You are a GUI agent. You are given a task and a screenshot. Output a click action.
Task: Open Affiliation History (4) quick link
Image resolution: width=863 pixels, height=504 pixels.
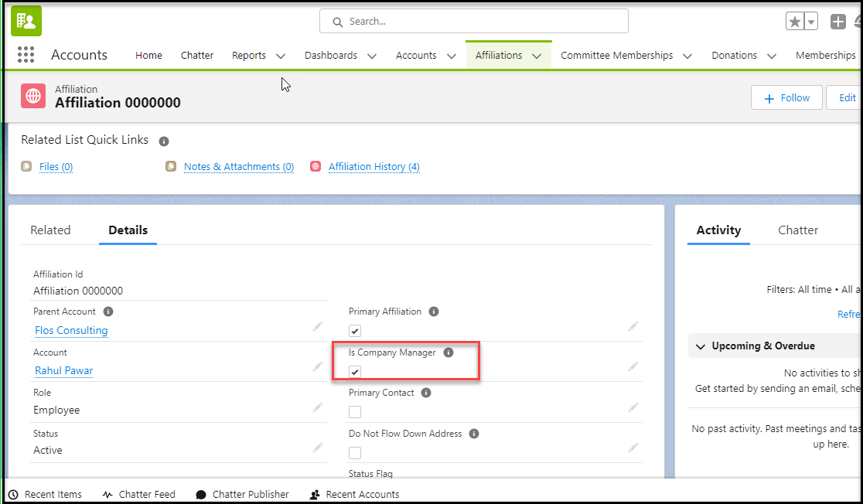coord(374,167)
